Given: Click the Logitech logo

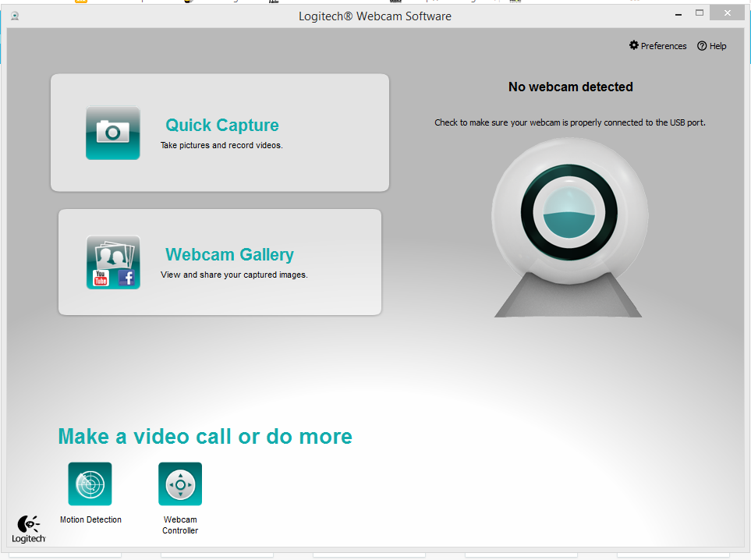Looking at the screenshot, I should point(29,529).
